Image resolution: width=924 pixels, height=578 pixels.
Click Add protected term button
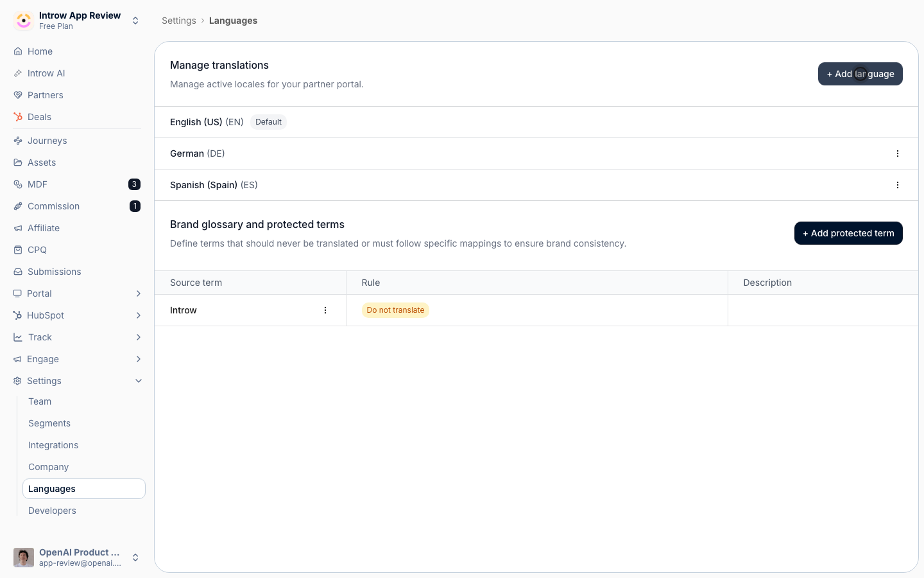(848, 233)
